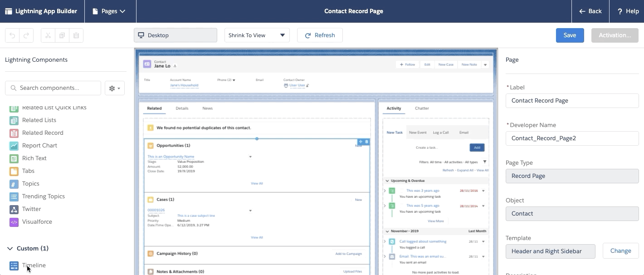Screen dimensions: 644x275
Task: Click the Redo arrow icon
Action: coord(26,35)
